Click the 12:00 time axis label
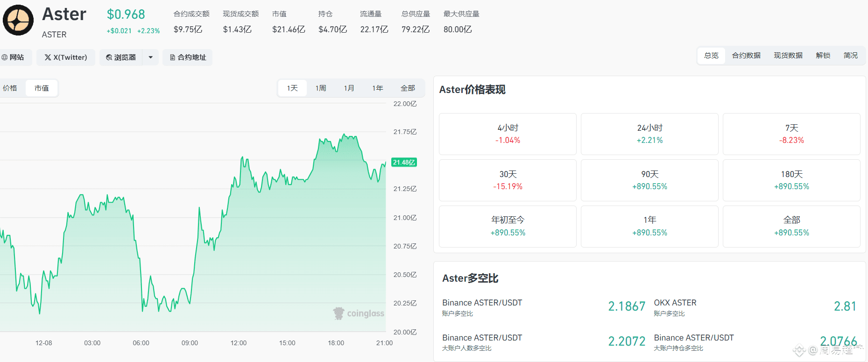This screenshot has height=362, width=868. point(239,343)
